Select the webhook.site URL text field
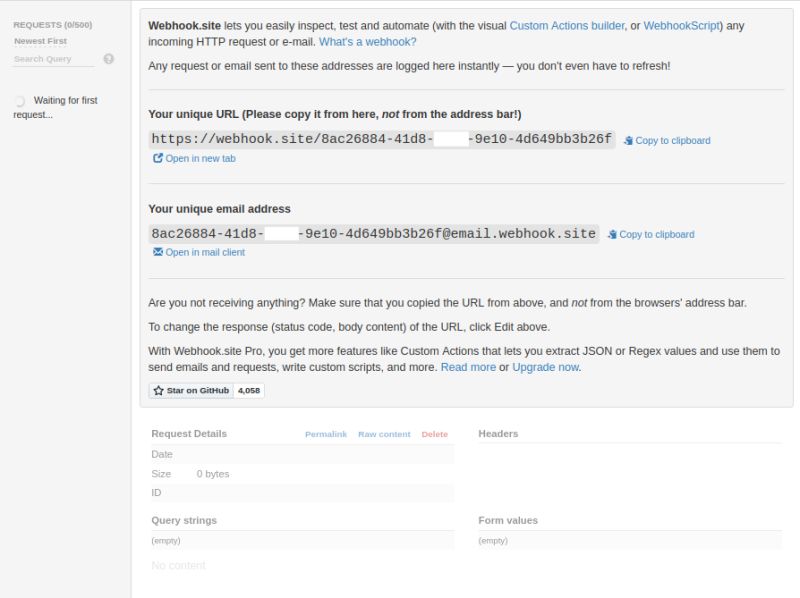Image resolution: width=800 pixels, height=598 pixels. point(382,139)
